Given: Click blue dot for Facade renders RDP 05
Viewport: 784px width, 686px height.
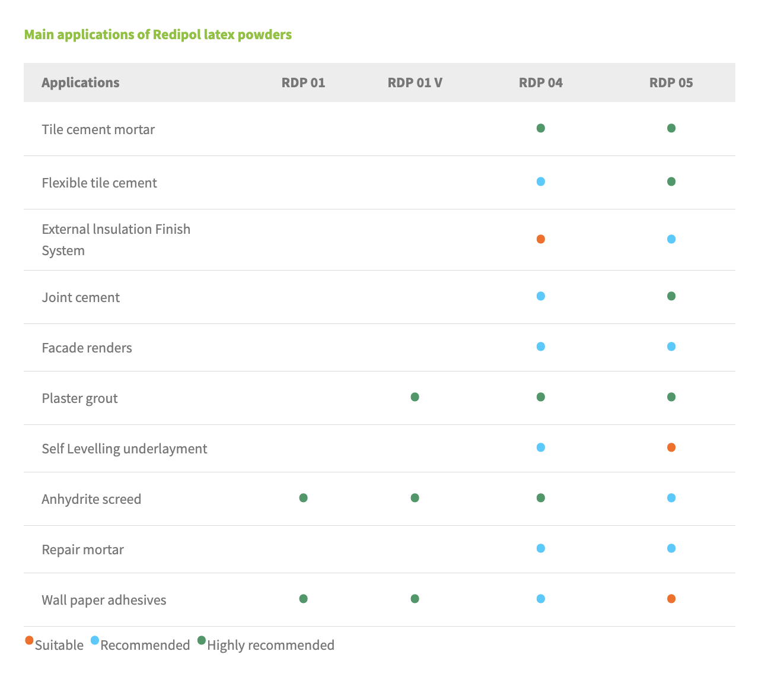Looking at the screenshot, I should (671, 347).
